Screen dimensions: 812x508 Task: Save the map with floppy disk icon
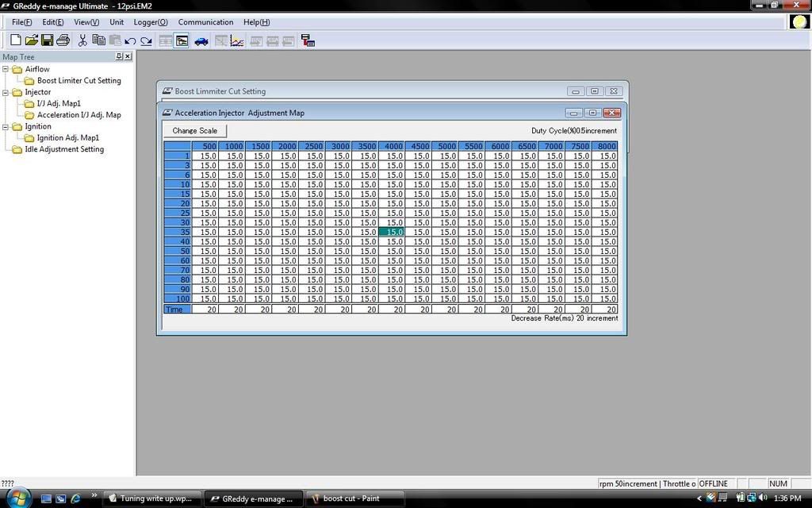pyautogui.click(x=47, y=40)
